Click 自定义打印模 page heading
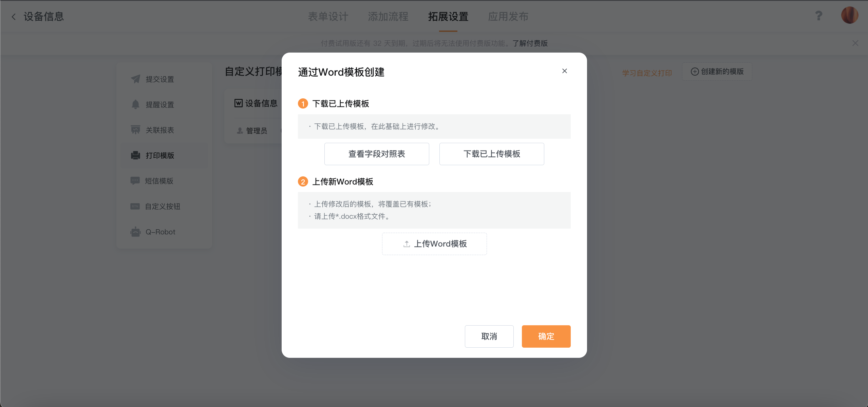This screenshot has width=868, height=407. (x=254, y=72)
